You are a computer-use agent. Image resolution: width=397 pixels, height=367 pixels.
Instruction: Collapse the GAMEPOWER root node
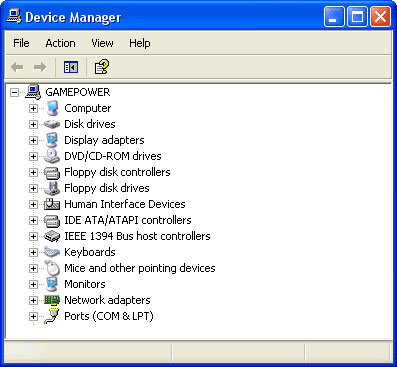(x=14, y=92)
